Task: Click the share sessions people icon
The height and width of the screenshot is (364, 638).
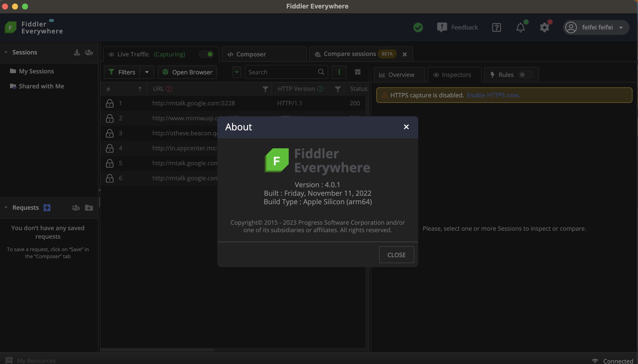Action: (89, 52)
